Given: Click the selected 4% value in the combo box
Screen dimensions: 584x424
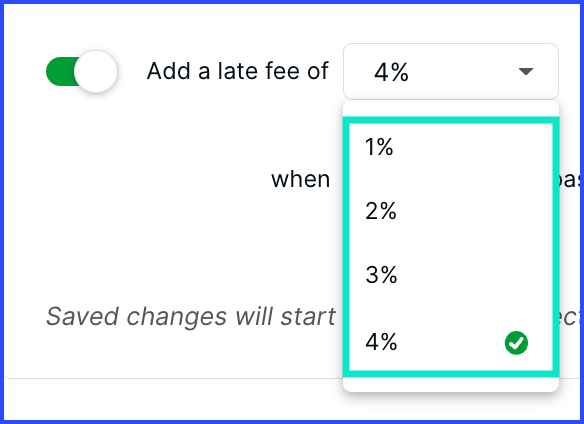Looking at the screenshot, I should [391, 72].
